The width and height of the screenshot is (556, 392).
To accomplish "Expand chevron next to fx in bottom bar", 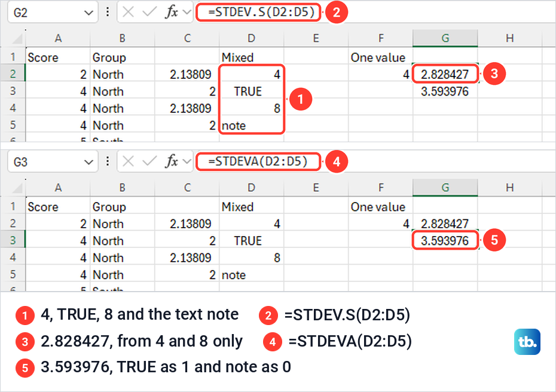I will 187,162.
